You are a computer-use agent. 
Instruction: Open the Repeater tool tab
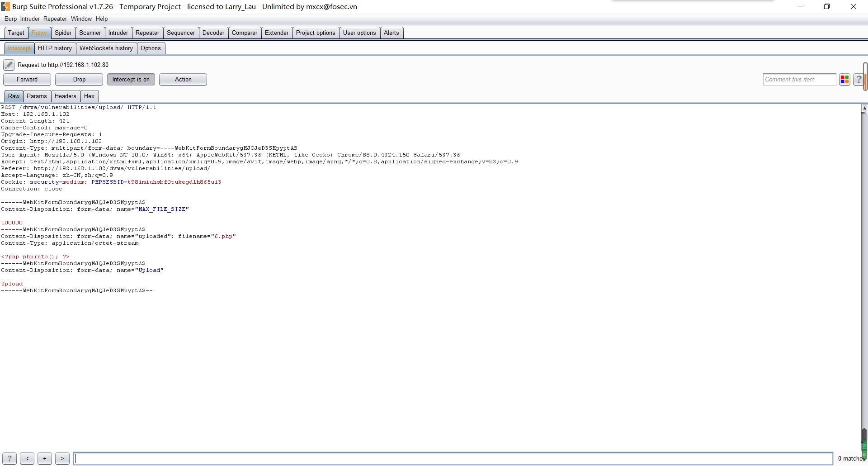[x=147, y=33]
